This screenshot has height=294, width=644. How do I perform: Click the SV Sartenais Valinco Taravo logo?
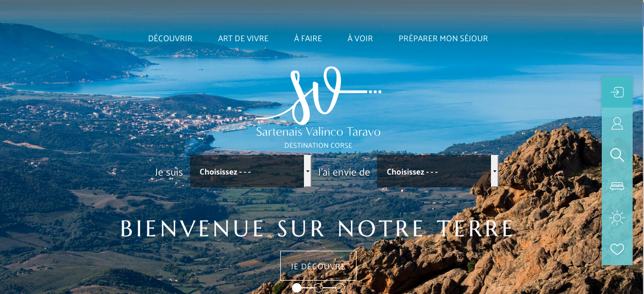(x=318, y=108)
